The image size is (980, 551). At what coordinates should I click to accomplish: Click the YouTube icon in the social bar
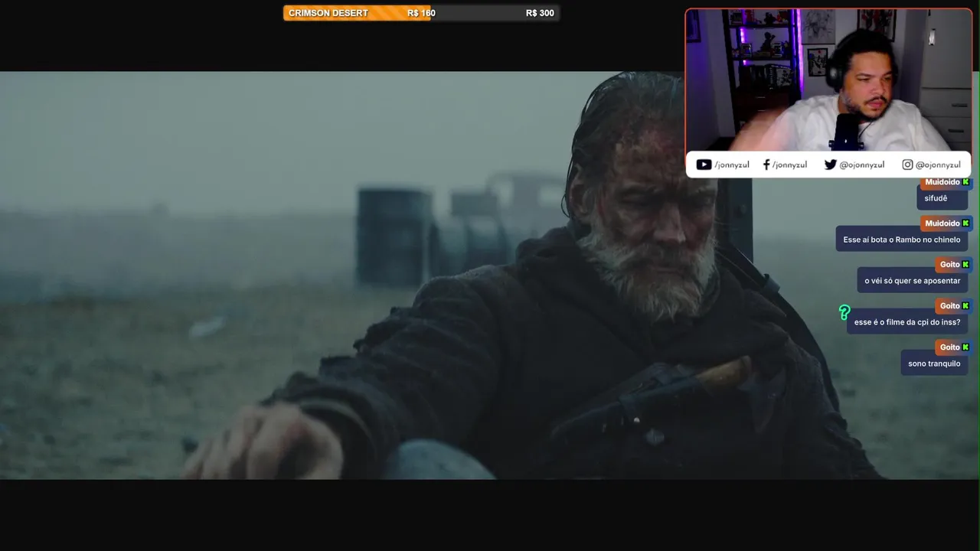[x=704, y=165]
